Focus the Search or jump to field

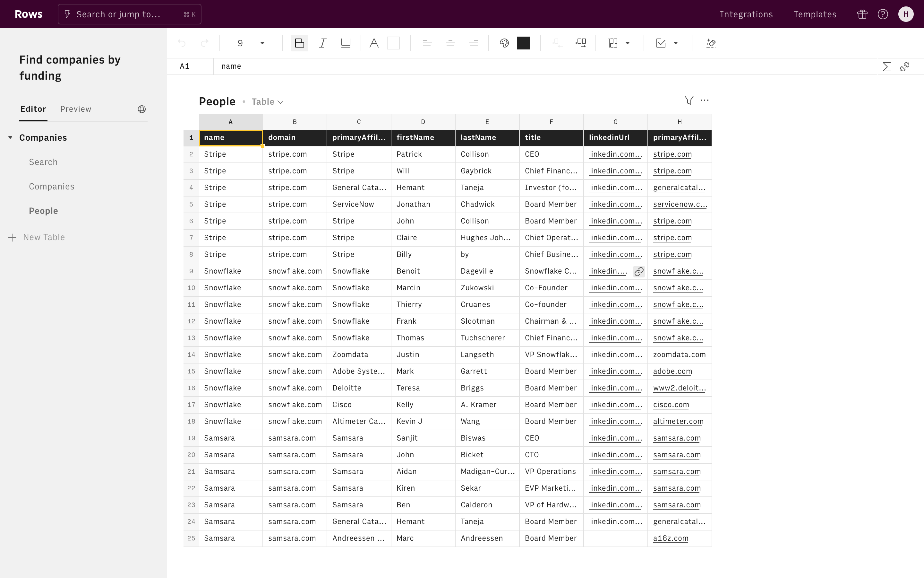click(x=129, y=14)
